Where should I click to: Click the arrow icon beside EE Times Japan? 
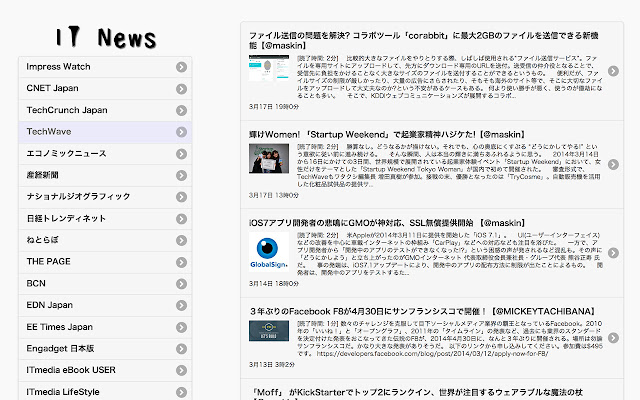182,327
